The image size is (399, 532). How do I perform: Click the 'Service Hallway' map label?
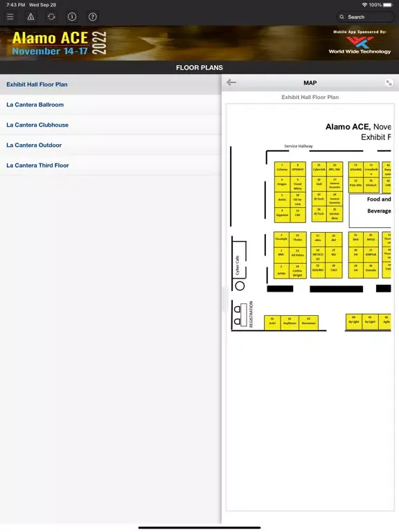point(299,146)
